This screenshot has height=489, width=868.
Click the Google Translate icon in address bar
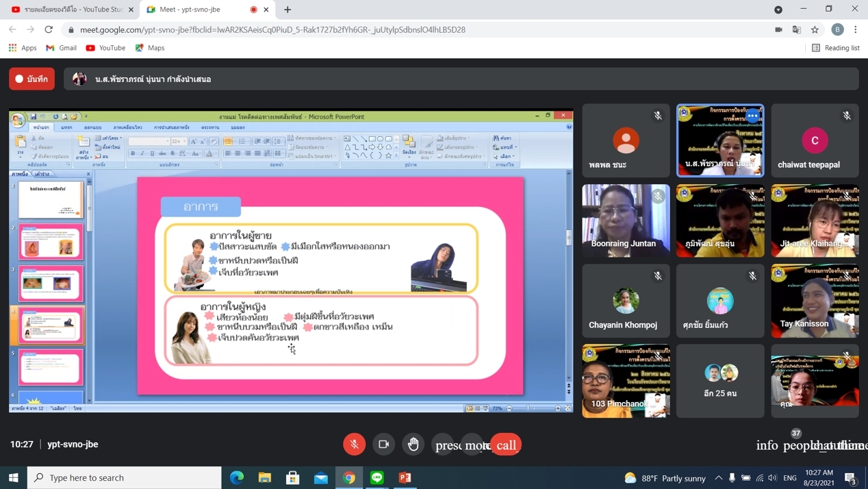click(796, 30)
